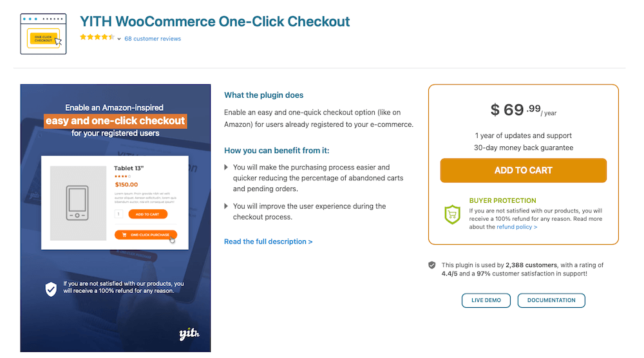The height and width of the screenshot is (358, 644).
Task: Expand the rating breakdown chevron beside the stars
Action: (119, 39)
